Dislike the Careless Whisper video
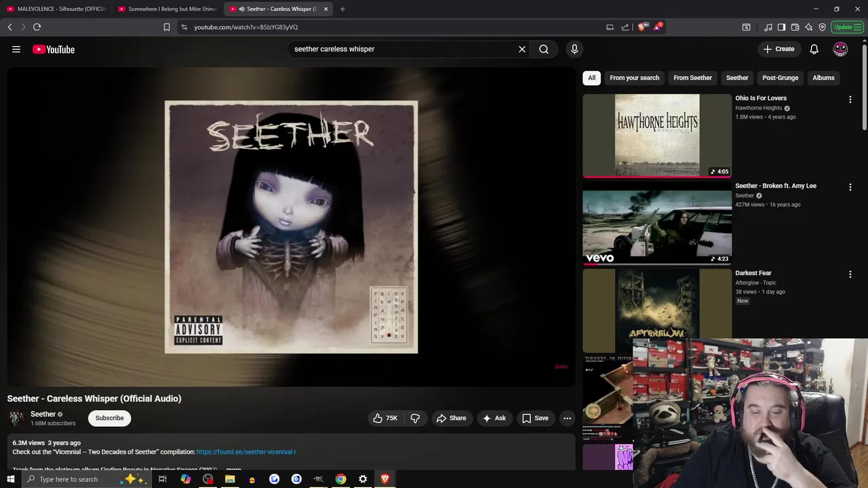Viewport: 868px width, 488px height. pyautogui.click(x=415, y=418)
